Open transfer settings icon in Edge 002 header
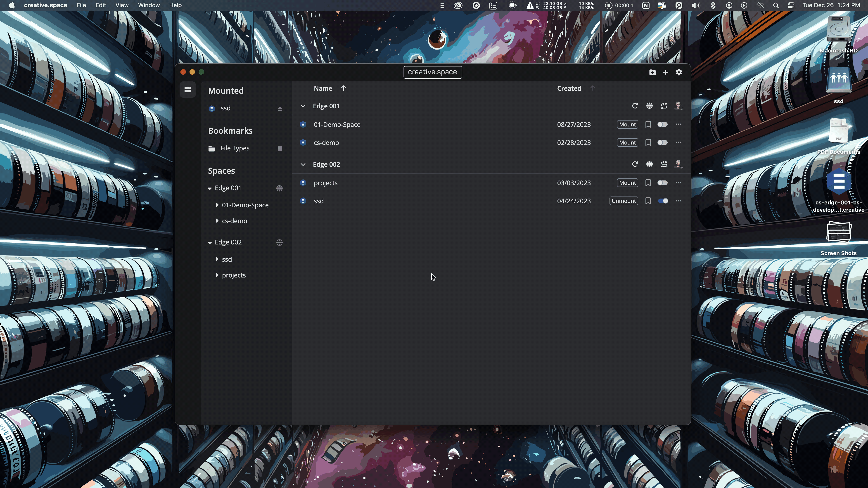 click(664, 164)
